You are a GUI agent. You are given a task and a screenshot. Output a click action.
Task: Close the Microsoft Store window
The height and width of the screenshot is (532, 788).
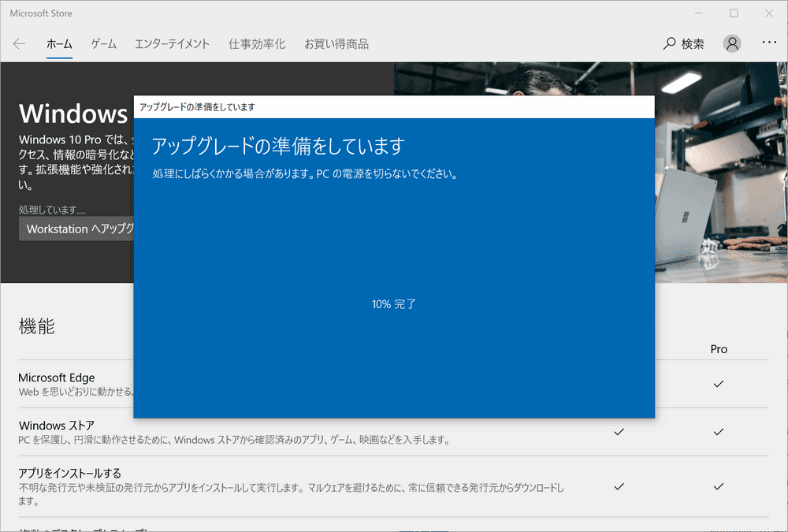click(769, 13)
